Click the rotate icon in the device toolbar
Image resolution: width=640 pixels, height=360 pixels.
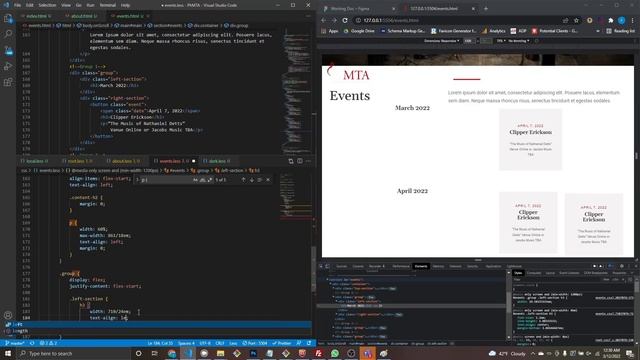coord(537,41)
